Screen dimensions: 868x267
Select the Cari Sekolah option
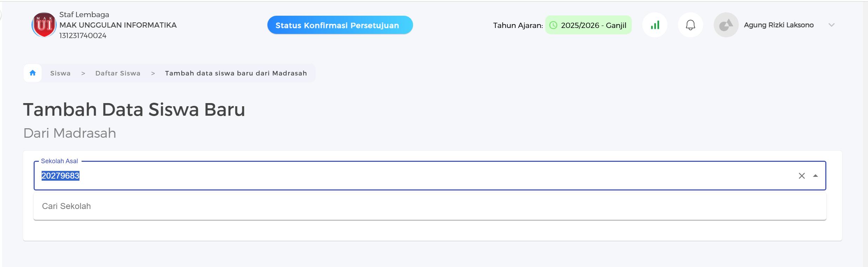66,206
